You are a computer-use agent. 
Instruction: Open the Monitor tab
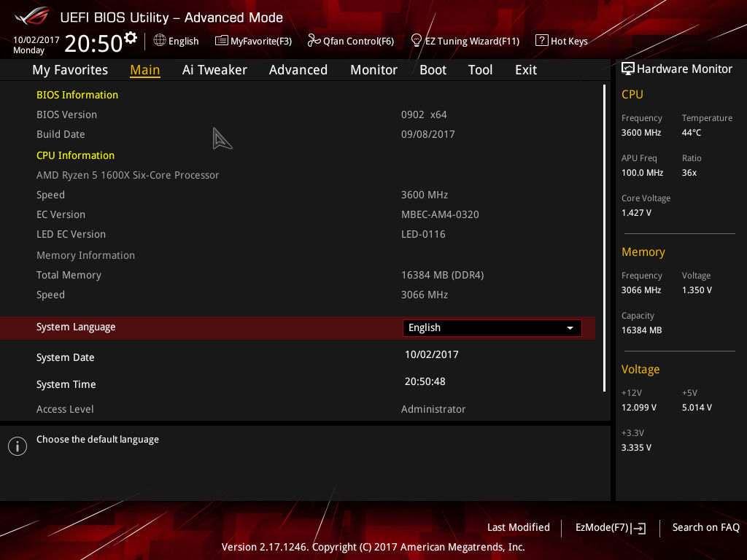374,70
